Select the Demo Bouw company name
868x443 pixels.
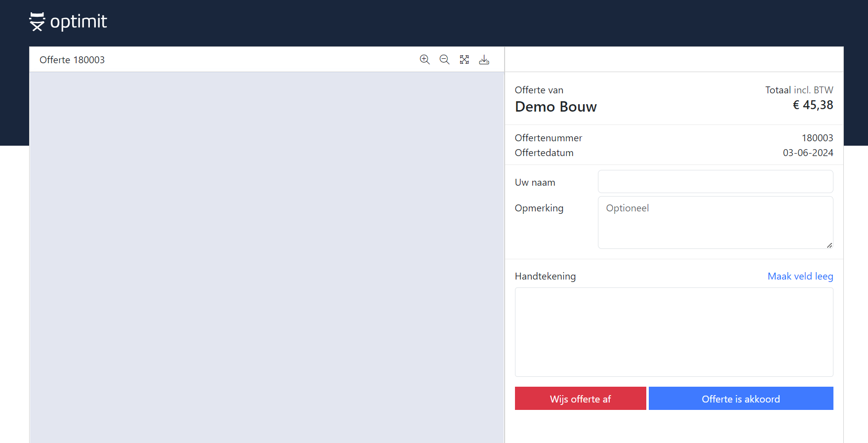pos(556,107)
